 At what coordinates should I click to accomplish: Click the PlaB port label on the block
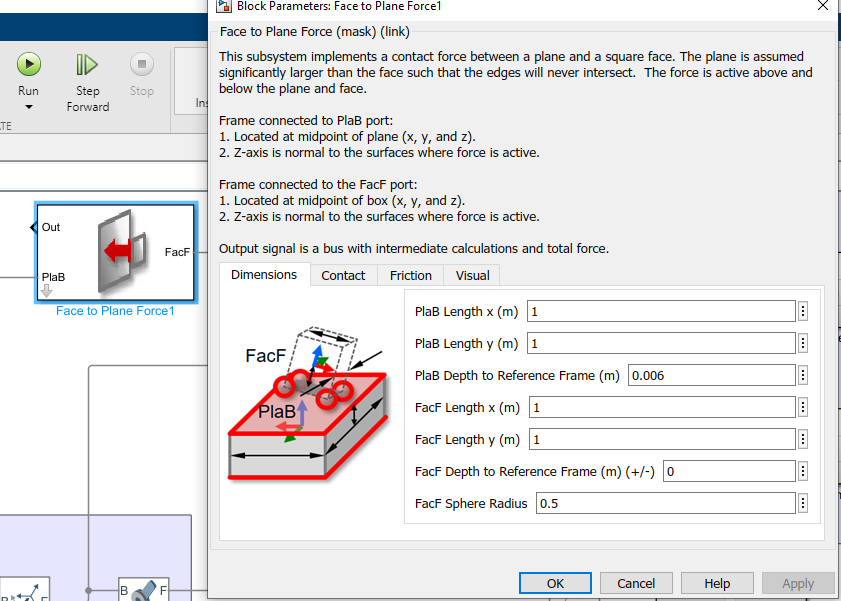click(x=53, y=277)
